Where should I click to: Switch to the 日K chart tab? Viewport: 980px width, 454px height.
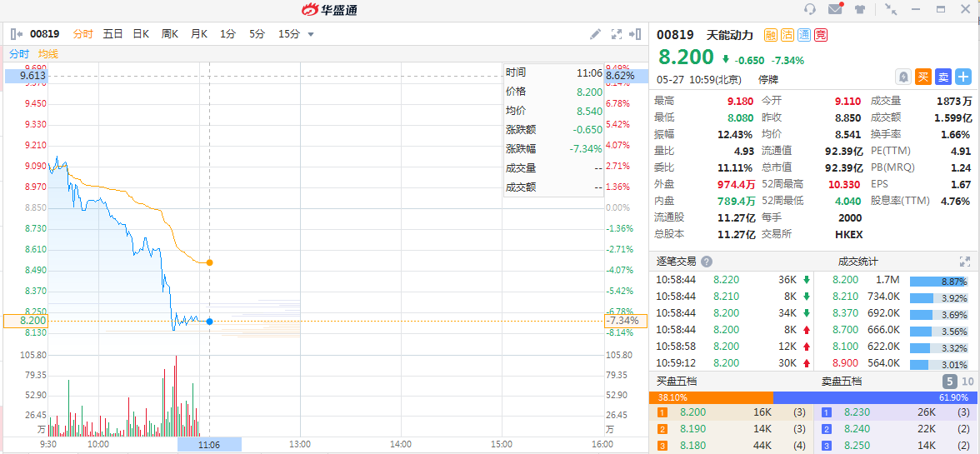pyautogui.click(x=141, y=34)
